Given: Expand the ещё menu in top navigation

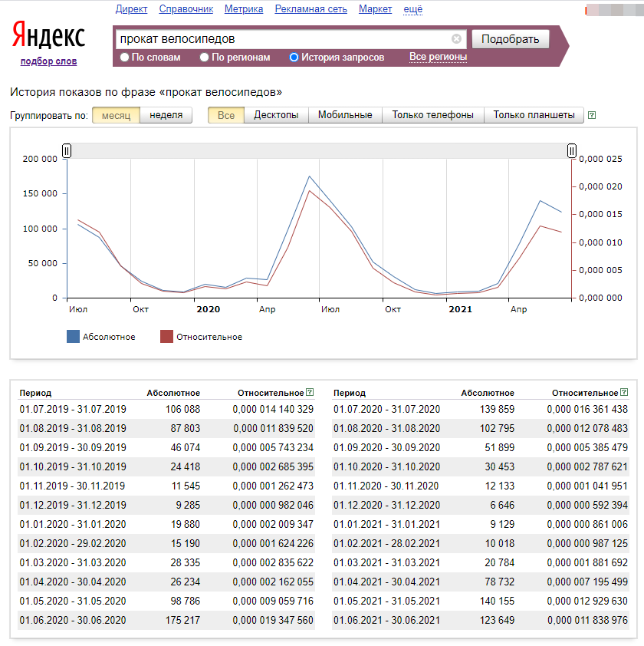Looking at the screenshot, I should coord(412,9).
